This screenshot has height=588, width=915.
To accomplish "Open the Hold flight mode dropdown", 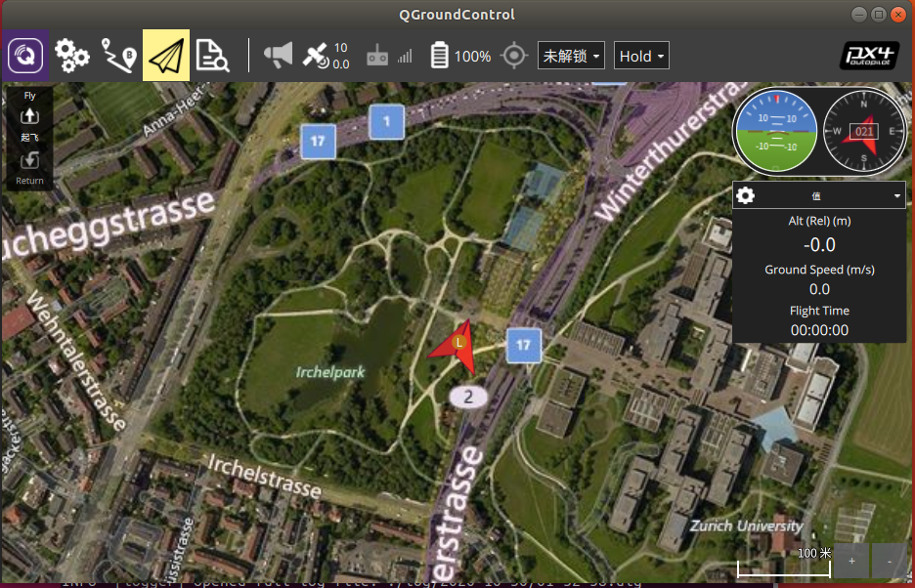I will (641, 56).
